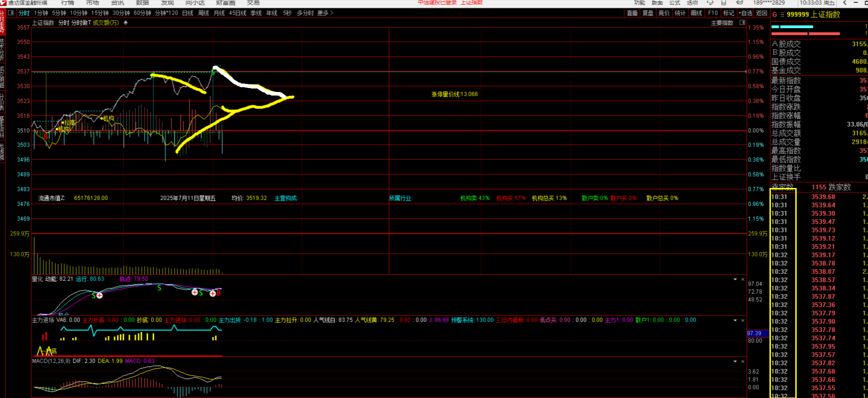Open the 选项 menu in the title bar
This screenshot has height=398, width=868.
click(693, 3)
